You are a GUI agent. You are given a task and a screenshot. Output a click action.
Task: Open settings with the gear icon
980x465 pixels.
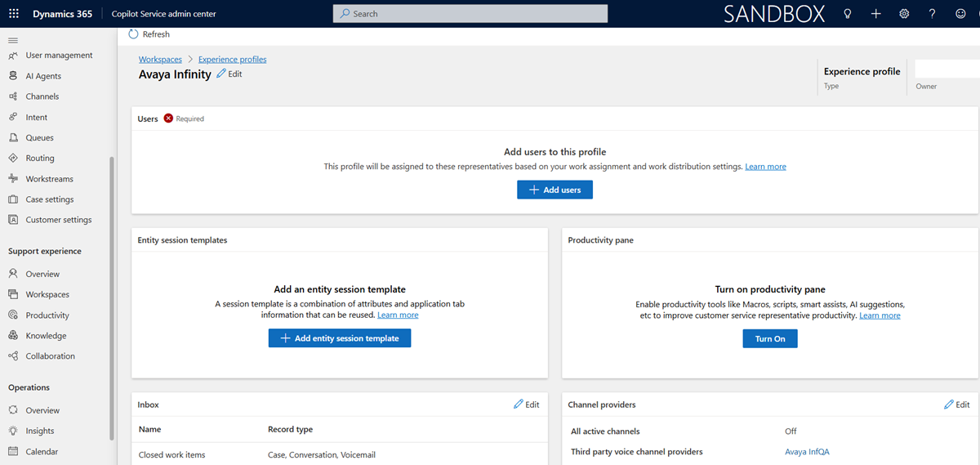point(904,14)
